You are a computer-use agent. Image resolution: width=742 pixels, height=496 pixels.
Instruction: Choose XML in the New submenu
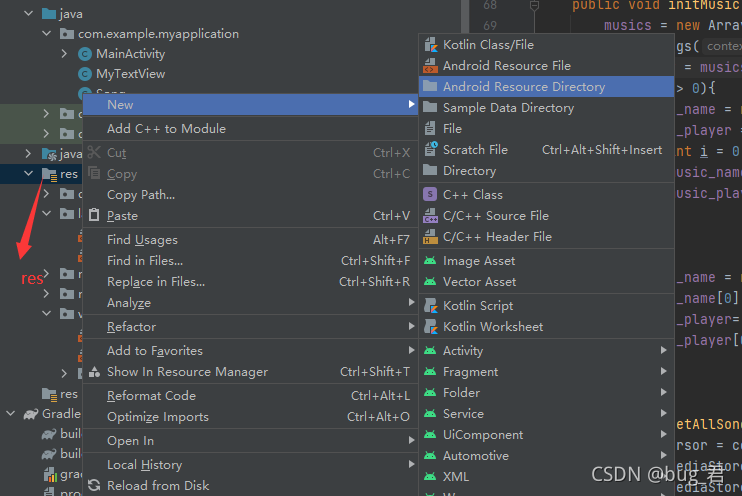tap(547, 477)
